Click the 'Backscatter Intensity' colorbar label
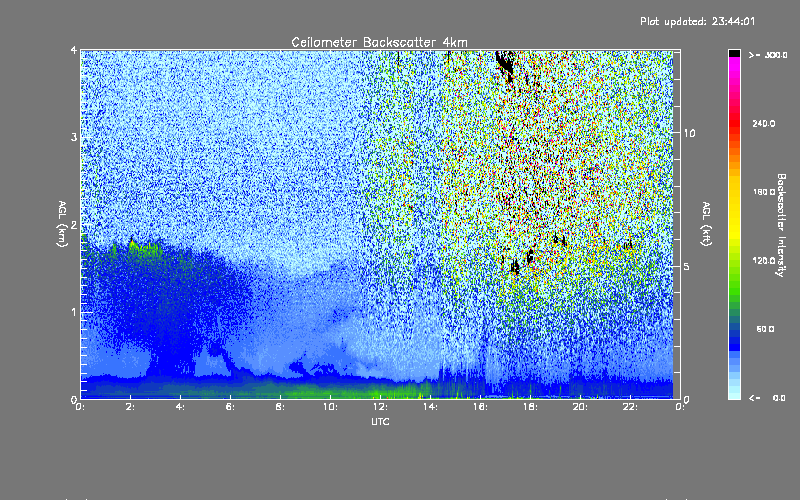Viewport: 800px width, 500px height. [781, 225]
